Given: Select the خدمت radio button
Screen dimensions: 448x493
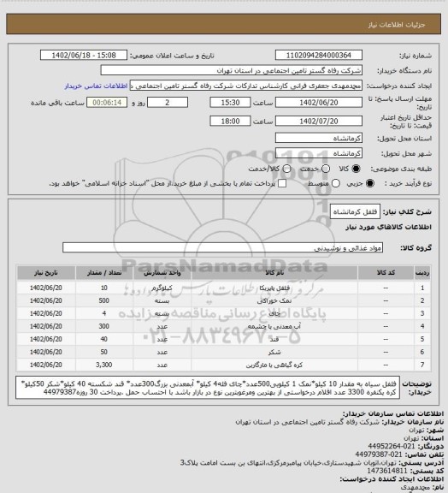Looking at the screenshot, I should pos(326,169).
